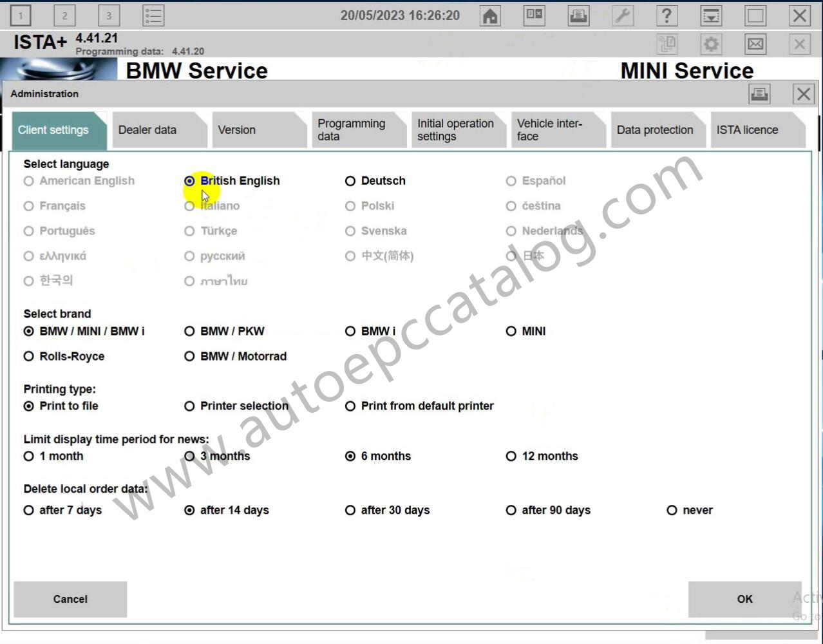The width and height of the screenshot is (823, 644).
Task: Select Türkçe language option
Action: [x=211, y=231]
